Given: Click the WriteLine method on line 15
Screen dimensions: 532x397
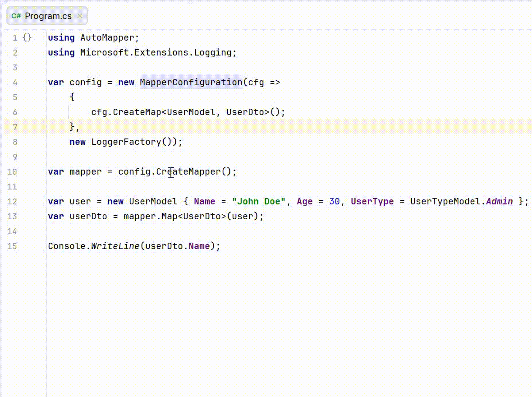Looking at the screenshot, I should point(115,246).
